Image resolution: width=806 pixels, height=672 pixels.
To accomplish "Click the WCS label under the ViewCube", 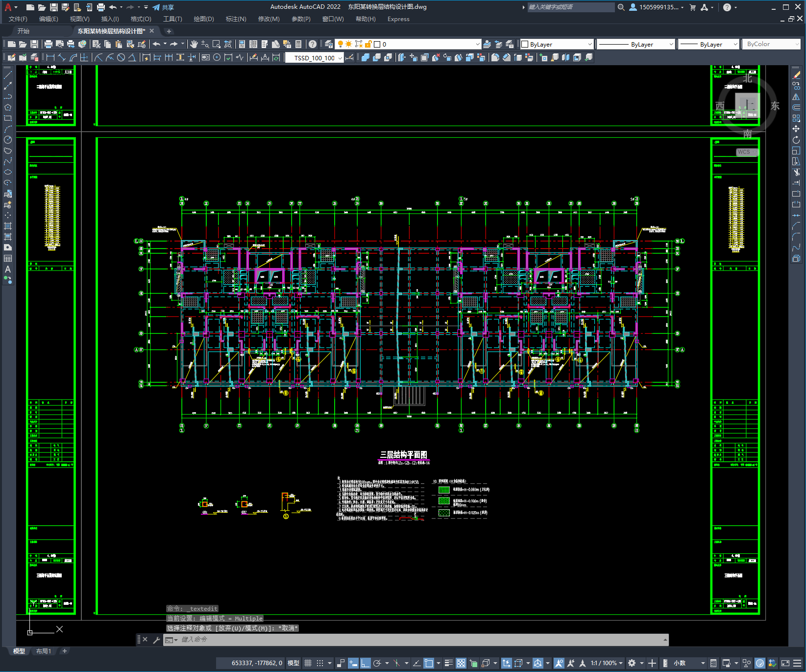I will coord(744,152).
